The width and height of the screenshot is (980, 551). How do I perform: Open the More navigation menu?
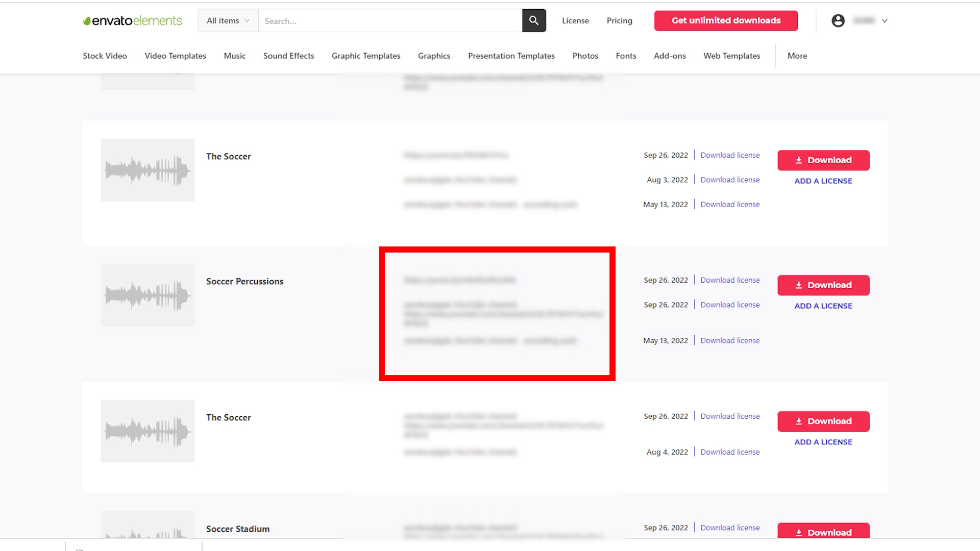click(x=797, y=56)
